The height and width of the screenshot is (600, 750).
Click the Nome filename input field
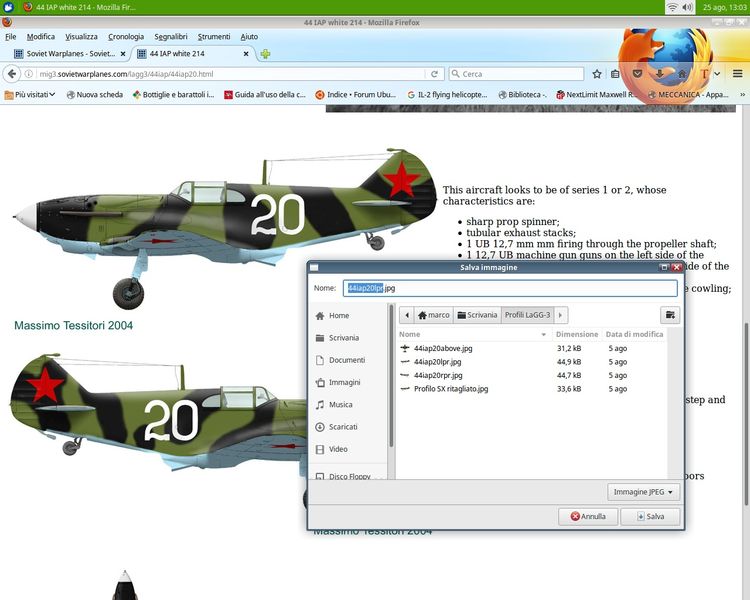[x=510, y=288]
